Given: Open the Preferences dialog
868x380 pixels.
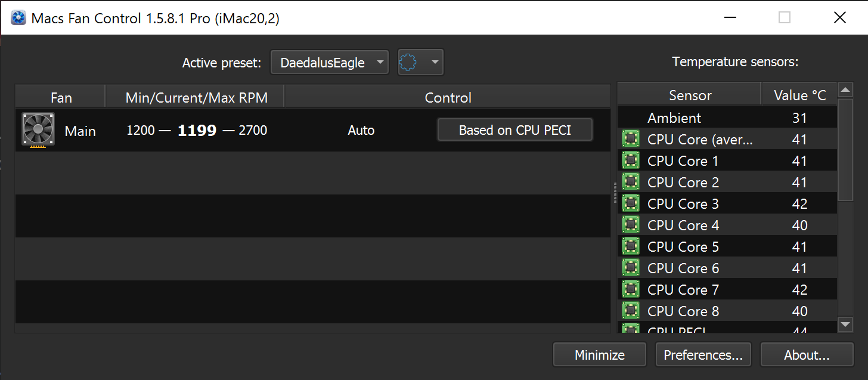Looking at the screenshot, I should coord(703,354).
